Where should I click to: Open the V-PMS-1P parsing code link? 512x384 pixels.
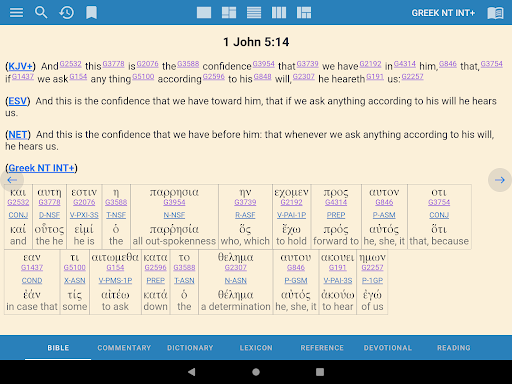click(x=115, y=281)
